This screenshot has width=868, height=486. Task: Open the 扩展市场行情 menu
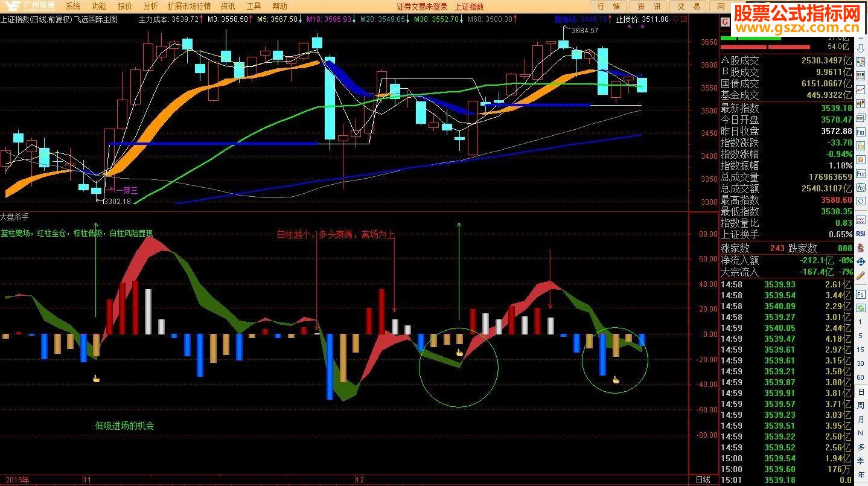pos(189,6)
